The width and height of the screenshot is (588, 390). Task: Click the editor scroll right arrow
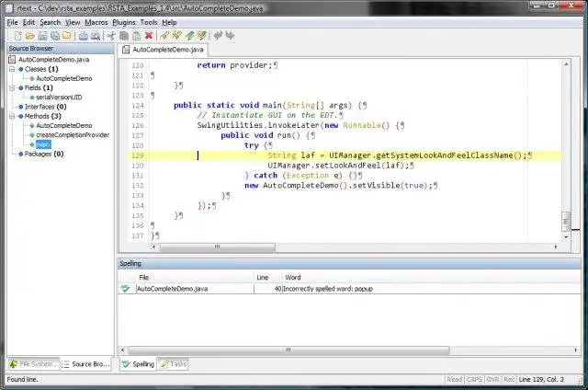(x=556, y=247)
